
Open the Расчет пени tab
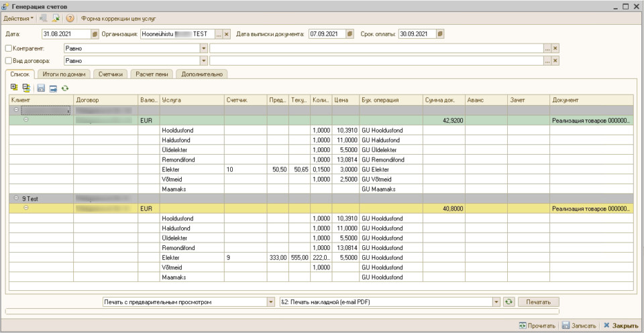pyautogui.click(x=152, y=74)
